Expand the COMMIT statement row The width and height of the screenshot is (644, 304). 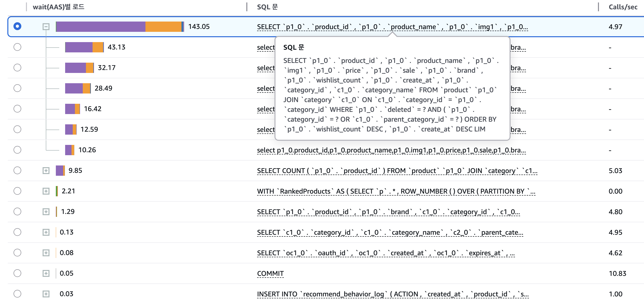(46, 273)
